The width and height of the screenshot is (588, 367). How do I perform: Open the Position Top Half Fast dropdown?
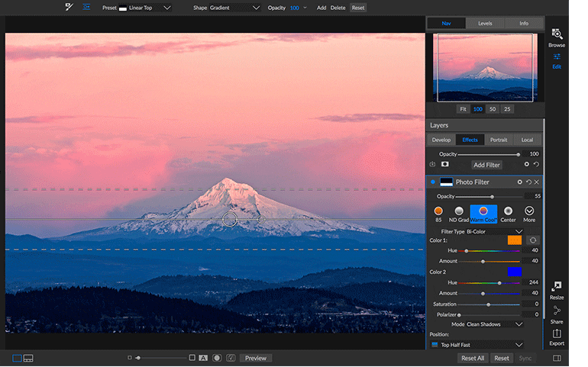477,345
